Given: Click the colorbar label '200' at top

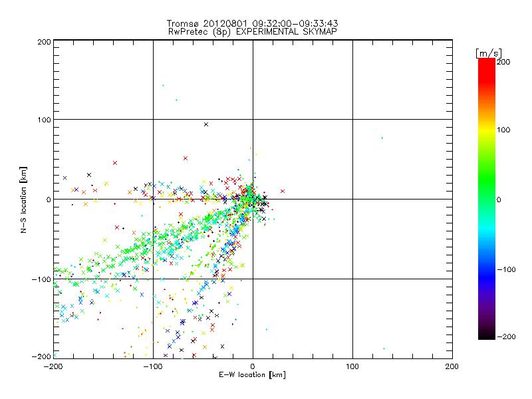Looking at the screenshot, I should click(x=503, y=62).
